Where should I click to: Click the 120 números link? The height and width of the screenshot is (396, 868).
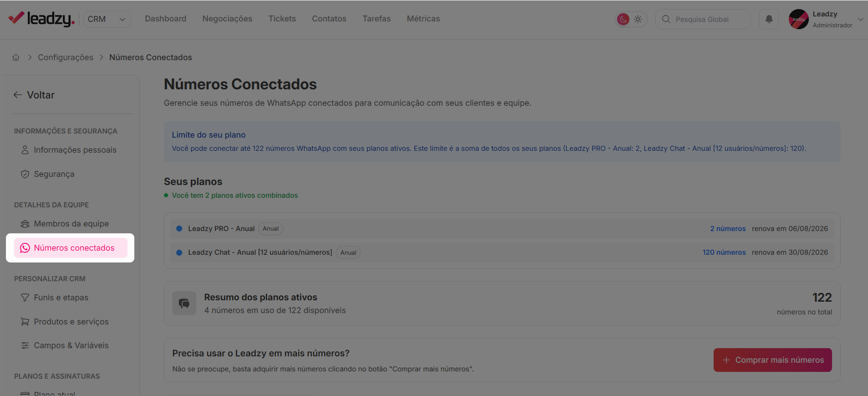click(x=724, y=252)
